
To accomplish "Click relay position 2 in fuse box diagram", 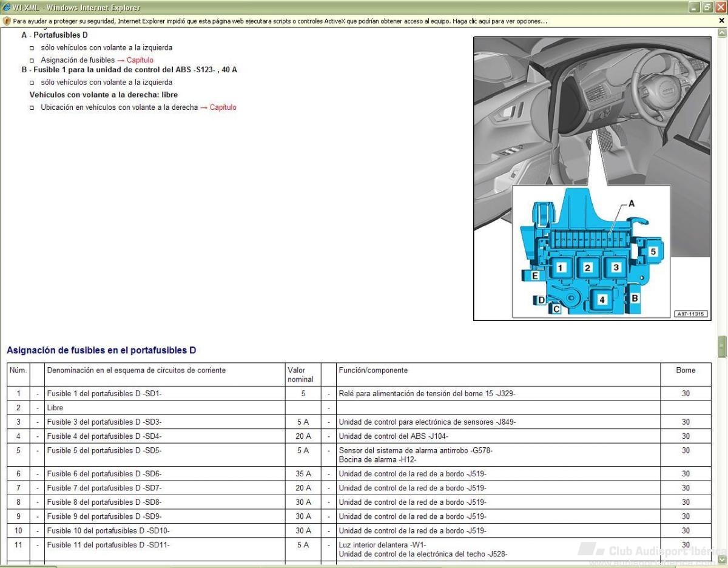I will (587, 268).
